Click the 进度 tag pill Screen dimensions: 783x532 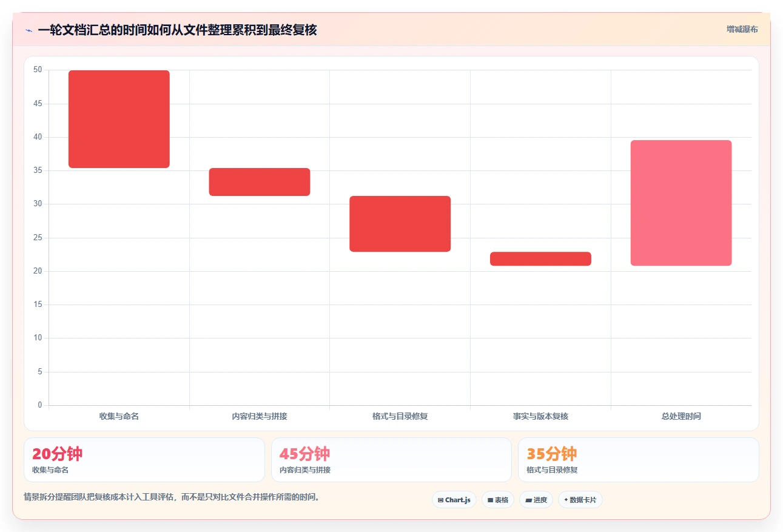coord(536,500)
